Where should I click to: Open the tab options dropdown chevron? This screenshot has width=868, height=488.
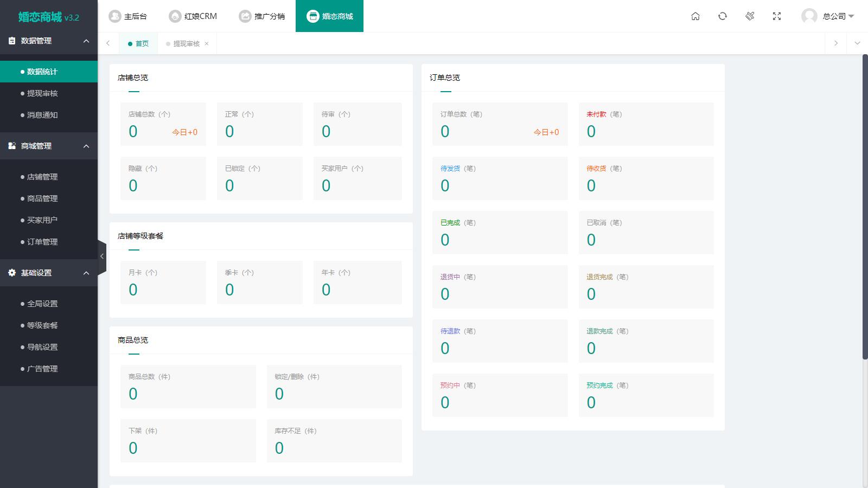pyautogui.click(x=857, y=43)
